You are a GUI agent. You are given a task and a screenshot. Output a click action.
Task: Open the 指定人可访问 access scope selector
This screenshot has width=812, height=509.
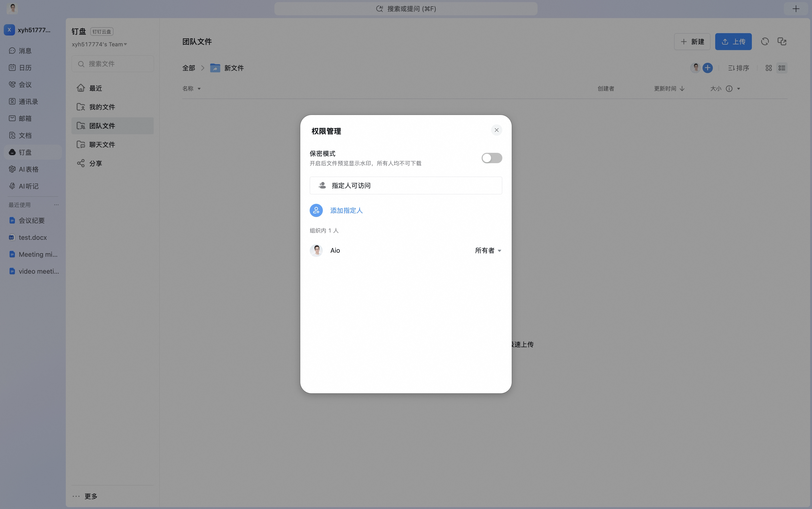click(x=406, y=185)
